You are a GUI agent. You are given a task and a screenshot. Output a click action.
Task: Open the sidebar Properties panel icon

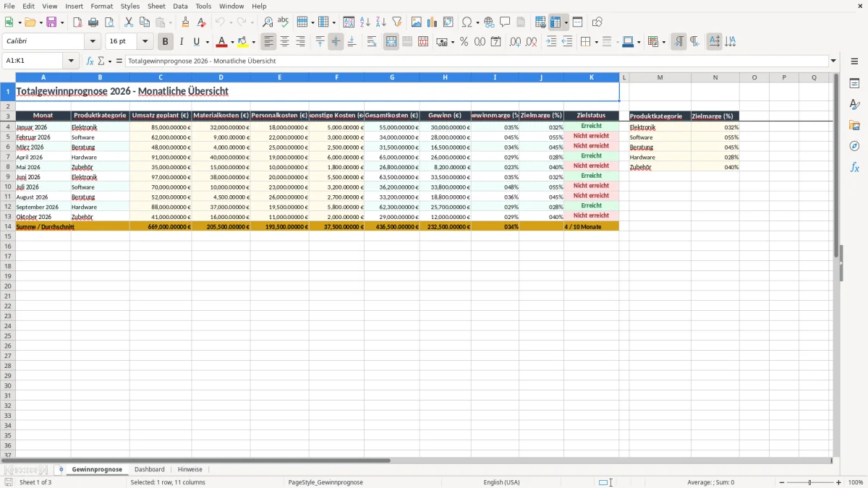[854, 84]
